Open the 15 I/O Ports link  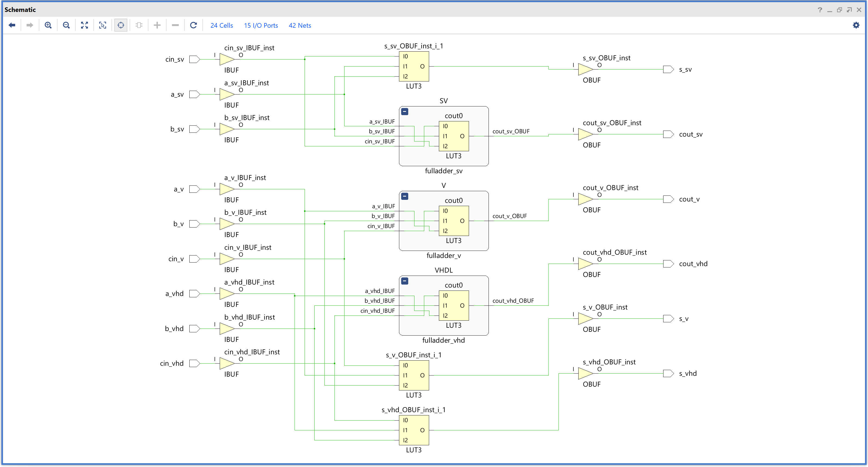click(x=261, y=26)
